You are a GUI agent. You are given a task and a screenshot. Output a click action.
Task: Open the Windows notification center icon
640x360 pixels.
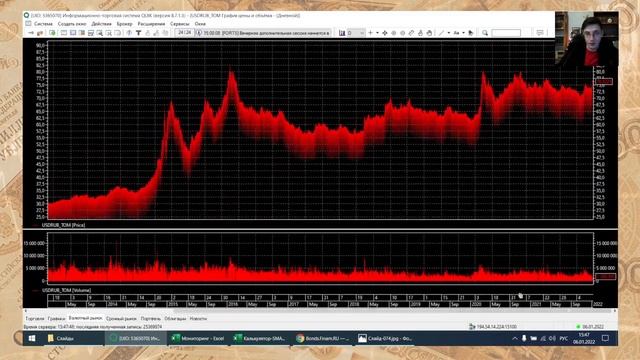(x=606, y=338)
